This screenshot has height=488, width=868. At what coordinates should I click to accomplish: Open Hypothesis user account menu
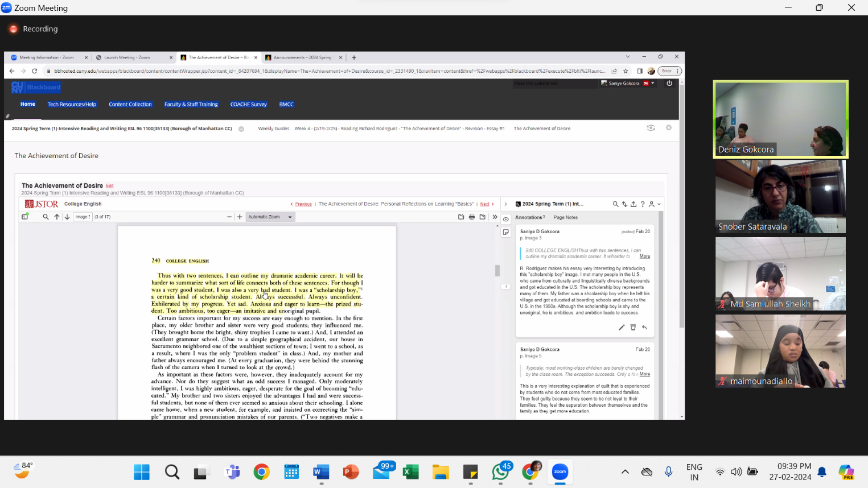pos(654,204)
